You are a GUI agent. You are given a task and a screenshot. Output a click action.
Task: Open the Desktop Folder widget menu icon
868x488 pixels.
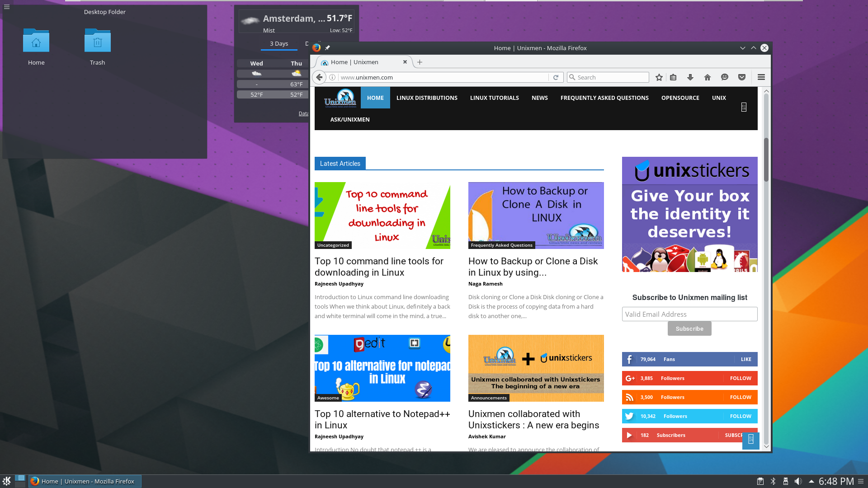(7, 7)
